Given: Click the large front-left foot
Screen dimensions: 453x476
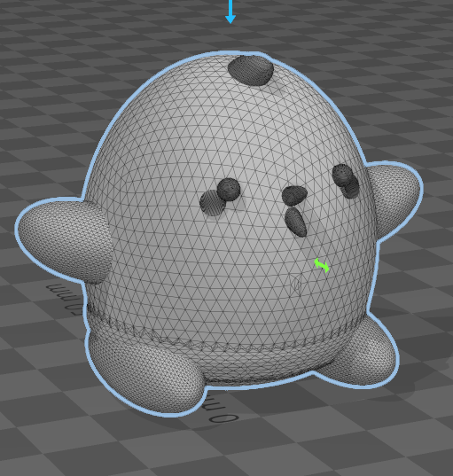Looking at the screenshot, I should coord(145,373).
